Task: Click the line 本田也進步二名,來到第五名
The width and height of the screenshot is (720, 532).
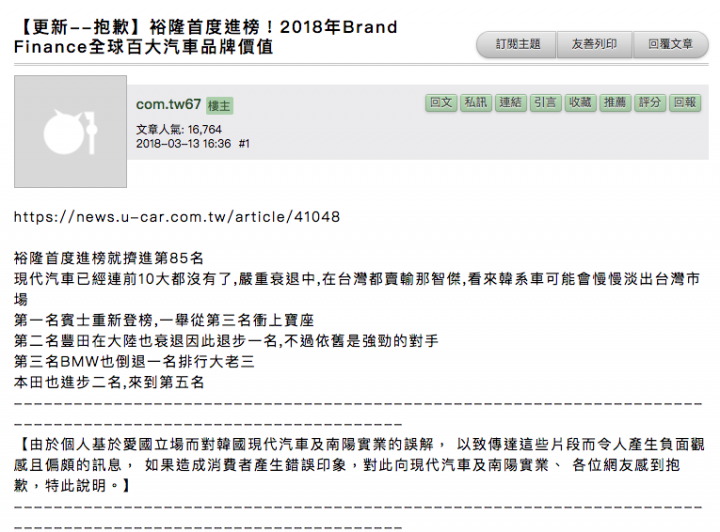Action: (109, 382)
